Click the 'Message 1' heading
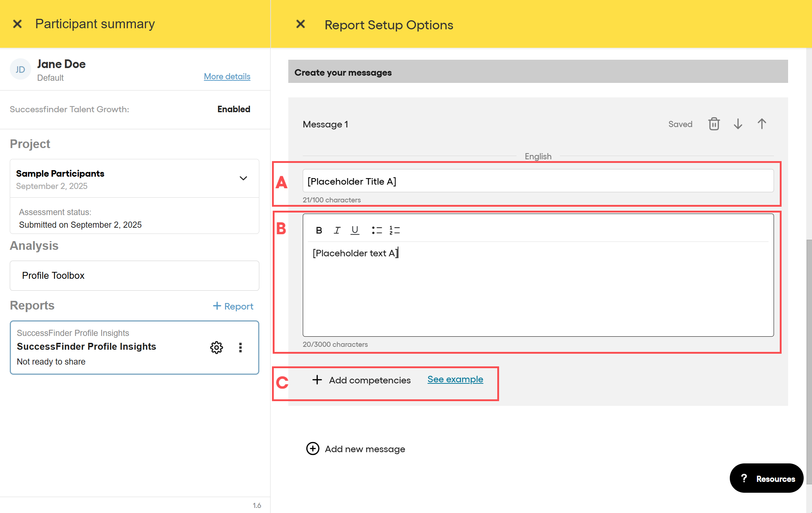 point(326,124)
